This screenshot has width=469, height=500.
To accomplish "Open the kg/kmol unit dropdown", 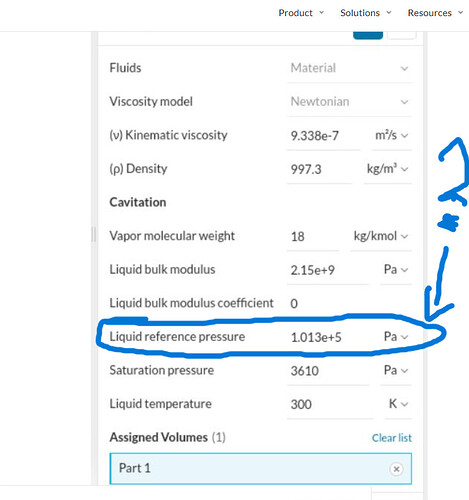I will pyautogui.click(x=381, y=236).
